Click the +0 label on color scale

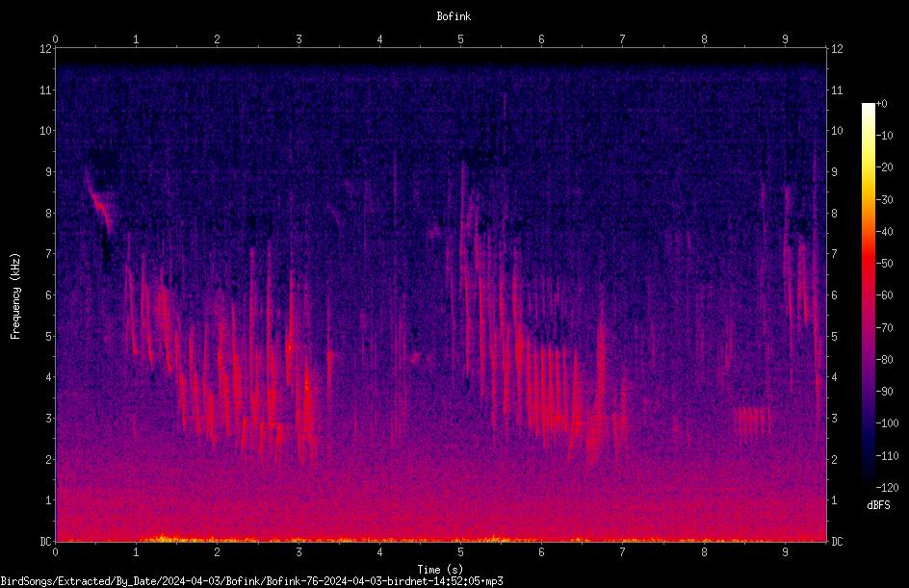[882, 104]
